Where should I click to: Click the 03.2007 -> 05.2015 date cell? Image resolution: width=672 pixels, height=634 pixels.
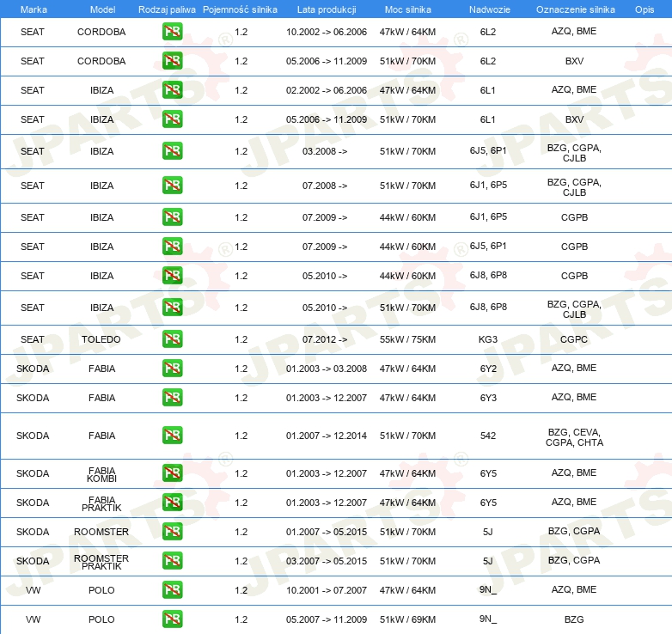tap(327, 561)
